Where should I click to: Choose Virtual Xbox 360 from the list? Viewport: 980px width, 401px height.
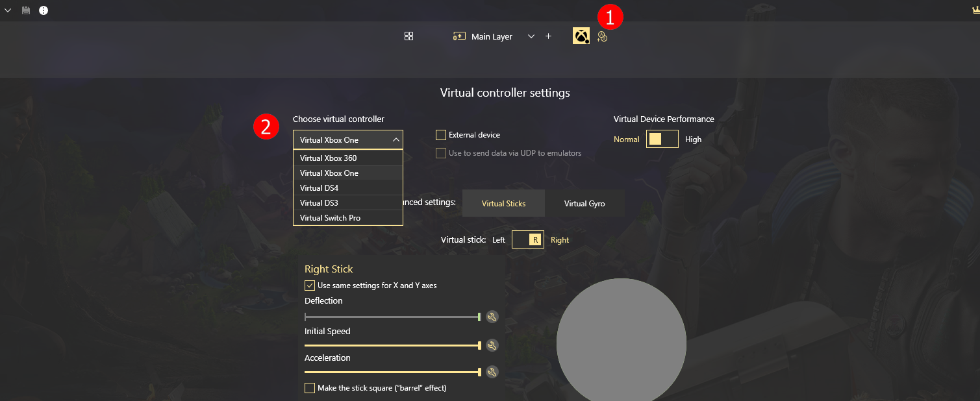point(348,158)
